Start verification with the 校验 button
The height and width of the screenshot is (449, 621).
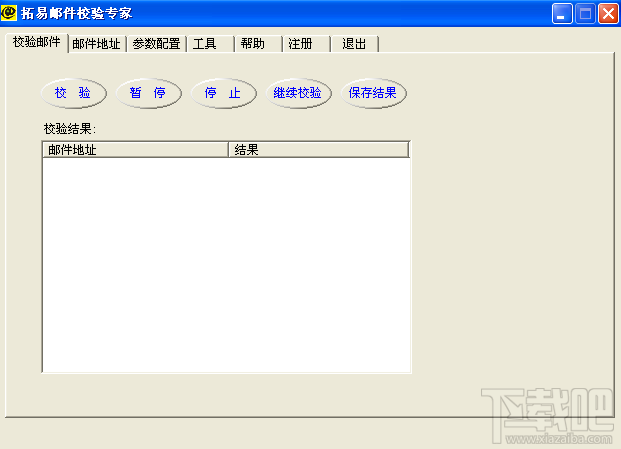click(x=74, y=93)
